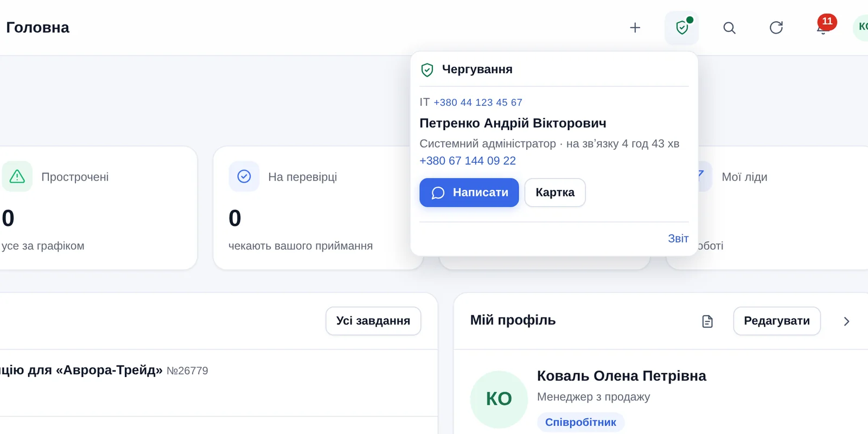Screen dimensions: 868x434
Task: Call IT phone +380 44 123 45 67
Action: click(x=478, y=103)
